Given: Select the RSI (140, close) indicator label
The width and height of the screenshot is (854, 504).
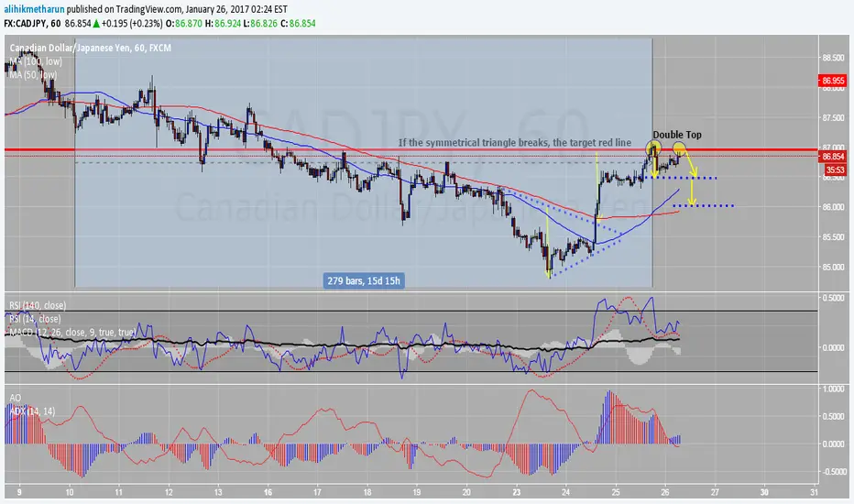Looking at the screenshot, I should tap(38, 305).
